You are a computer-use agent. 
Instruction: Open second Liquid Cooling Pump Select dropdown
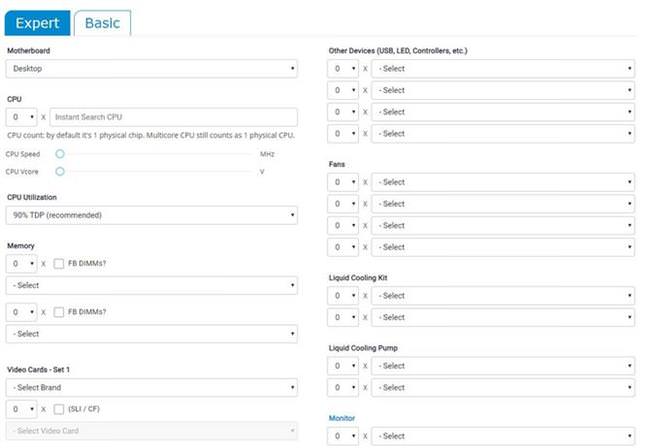point(503,388)
